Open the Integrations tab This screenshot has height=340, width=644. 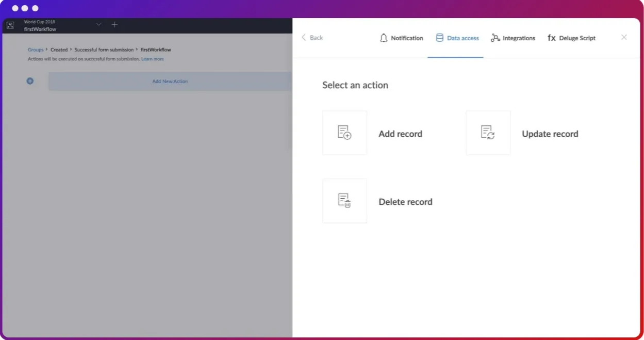513,38
